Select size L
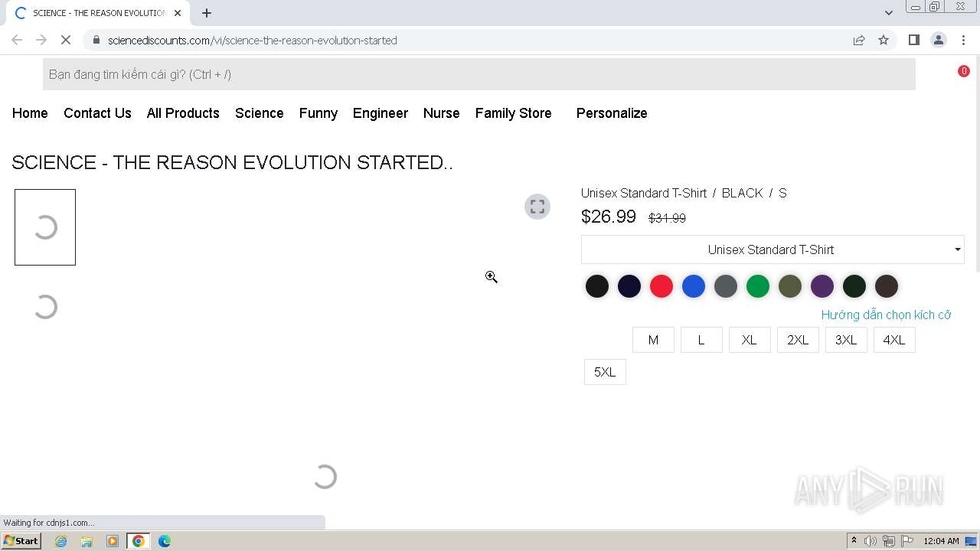 701,340
